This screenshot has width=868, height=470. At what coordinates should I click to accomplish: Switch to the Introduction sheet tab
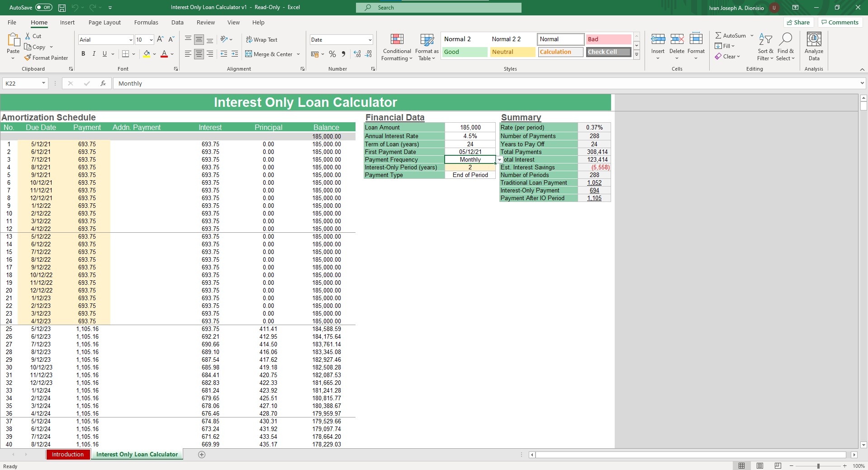click(67, 455)
